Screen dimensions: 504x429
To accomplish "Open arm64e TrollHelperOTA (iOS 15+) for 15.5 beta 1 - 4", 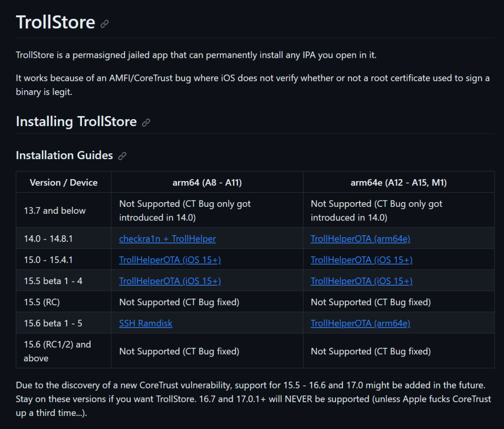I will tap(362, 281).
